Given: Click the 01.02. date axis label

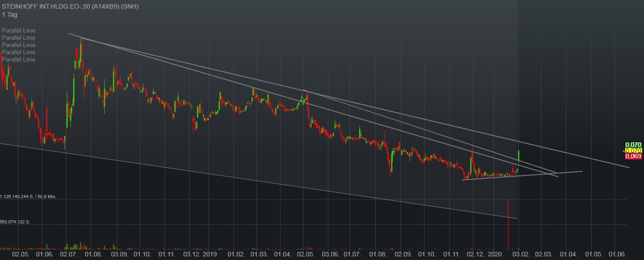Looking at the screenshot, I should click(x=236, y=255).
